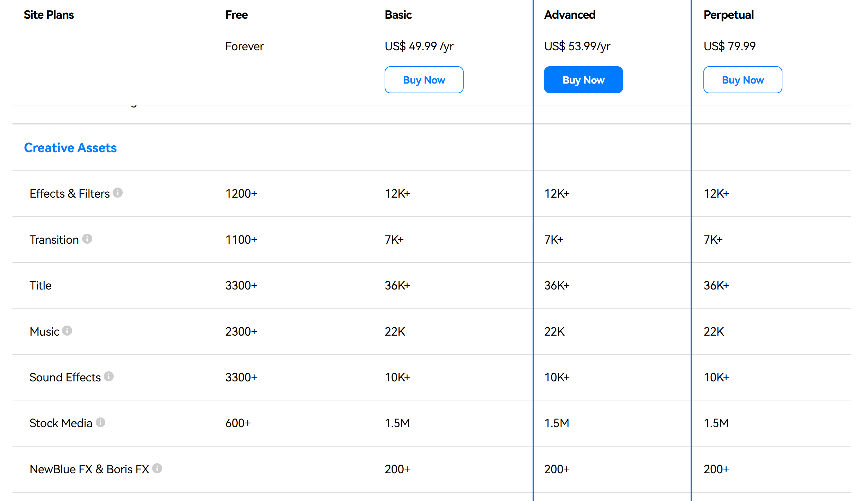Click info icon next to Effects & Filters

pos(118,192)
